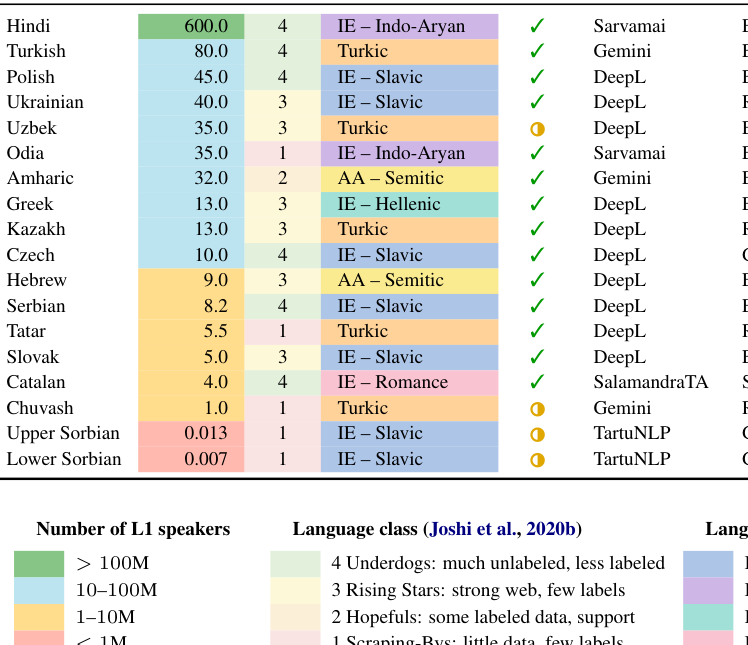Select the 'Number of L1 speakers' legend heading
Screen dimensions: 748x645
[133, 529]
